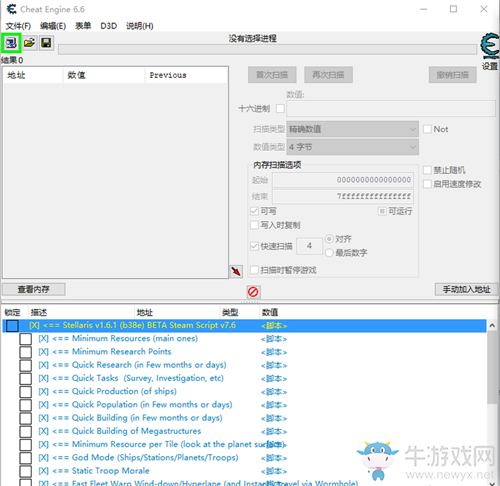Image resolution: width=500 pixels, height=486 pixels.
Task: Click the 再次扫描 button
Action: click(x=328, y=75)
